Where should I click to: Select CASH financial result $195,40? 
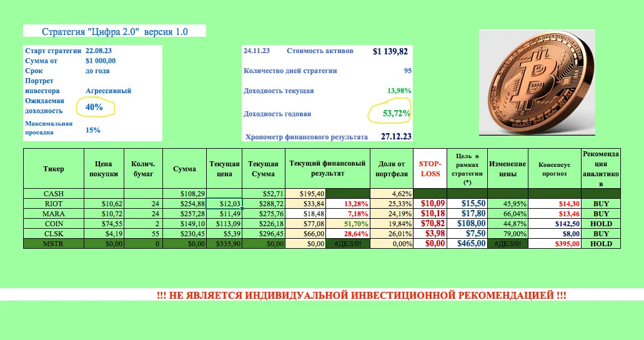pos(306,194)
